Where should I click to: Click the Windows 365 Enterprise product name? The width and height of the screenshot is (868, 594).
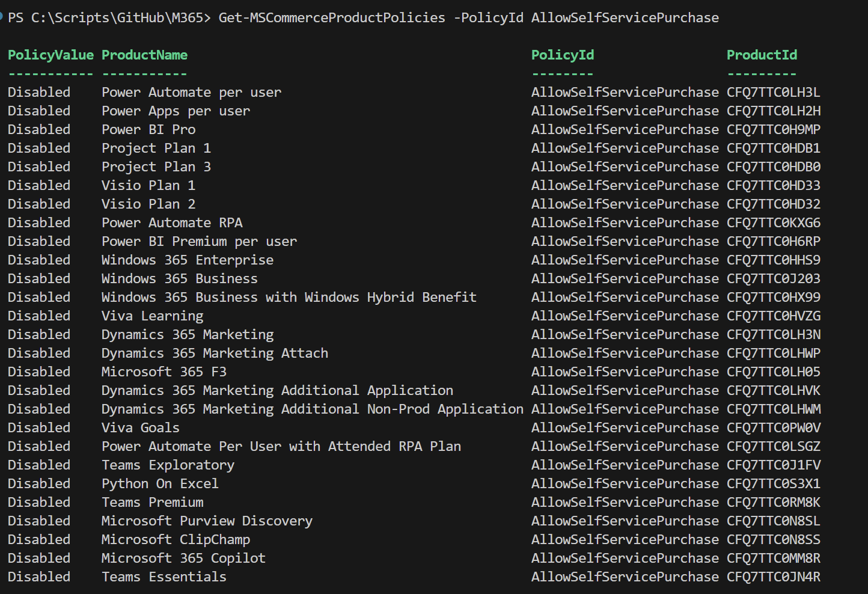click(187, 260)
